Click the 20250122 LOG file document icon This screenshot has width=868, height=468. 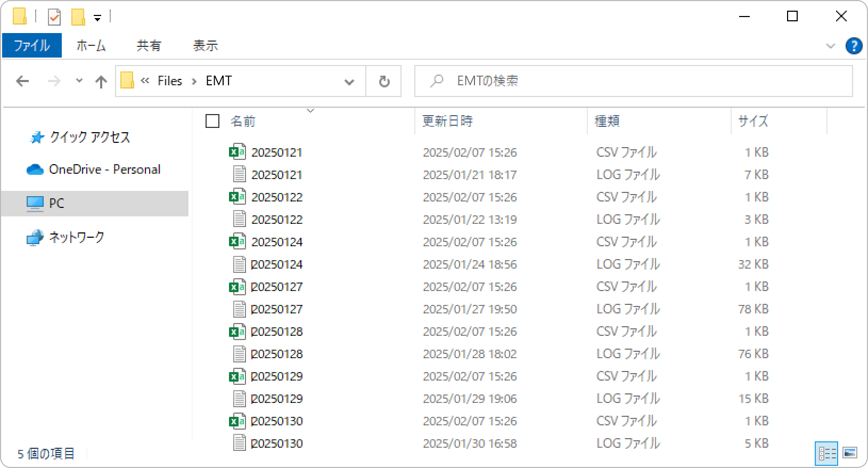(x=240, y=219)
